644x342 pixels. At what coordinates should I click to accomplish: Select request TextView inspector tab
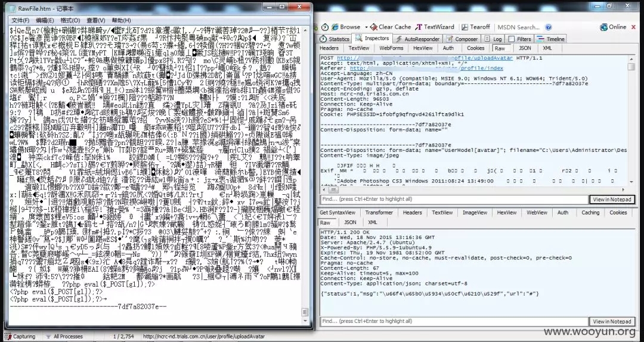click(x=358, y=48)
